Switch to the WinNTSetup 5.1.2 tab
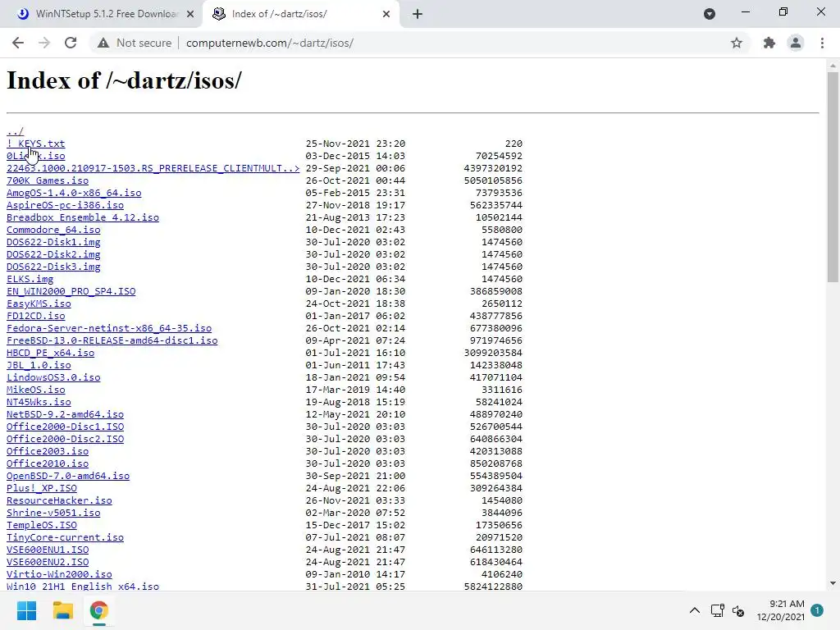 click(x=102, y=14)
